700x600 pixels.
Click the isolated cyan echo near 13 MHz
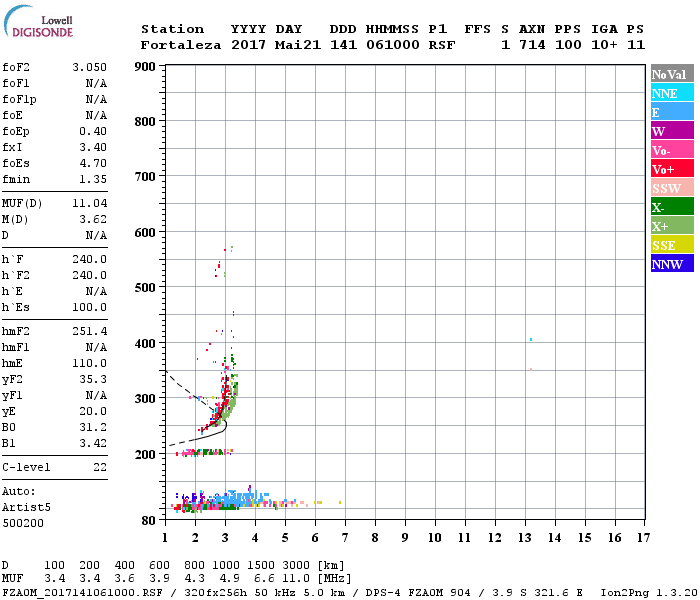click(x=531, y=340)
